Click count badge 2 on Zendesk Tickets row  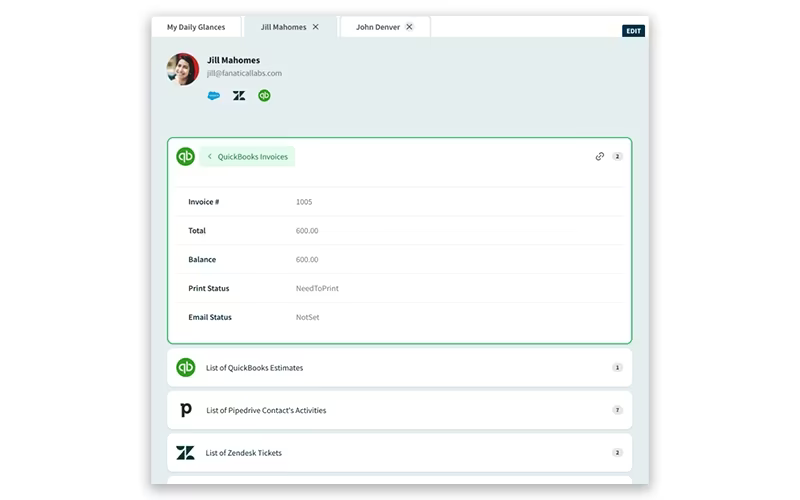pos(617,453)
